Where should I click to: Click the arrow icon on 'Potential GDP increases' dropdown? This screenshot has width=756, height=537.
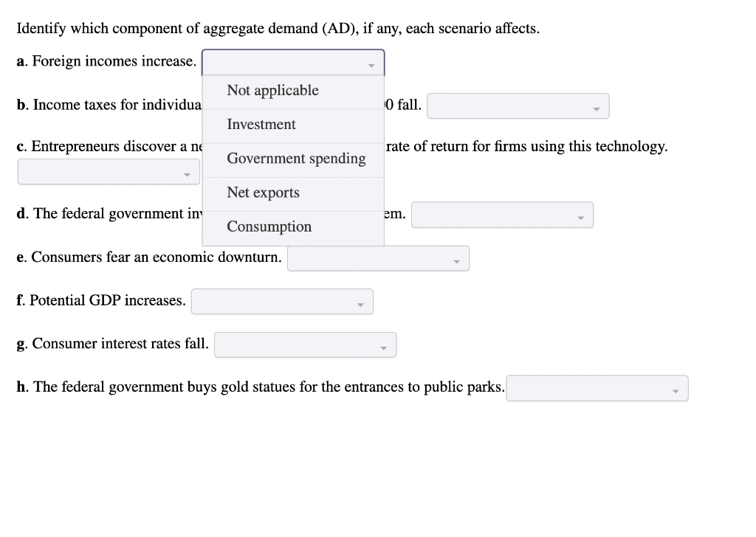tap(360, 302)
